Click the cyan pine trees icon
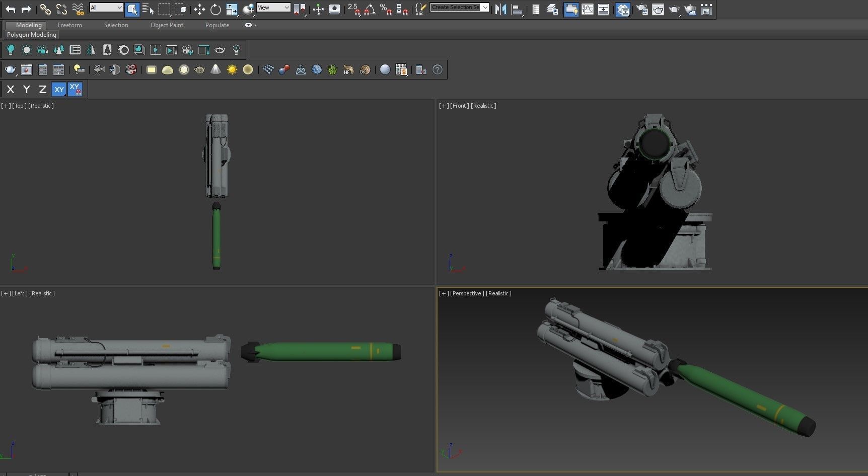 pyautogui.click(x=59, y=50)
